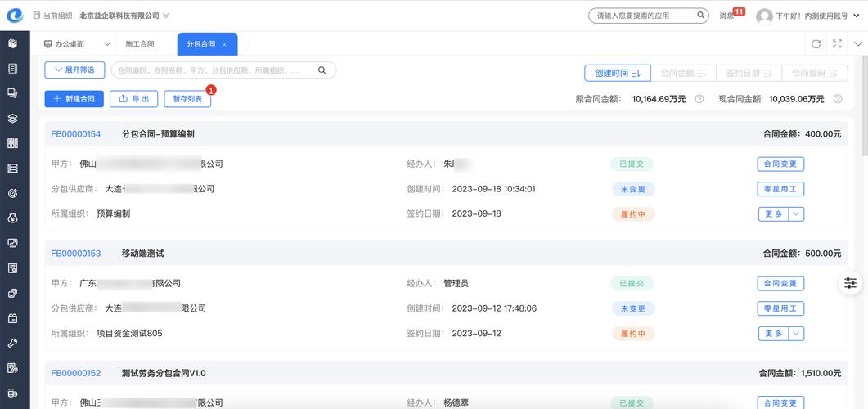
Task: Open the money bag icon in sidebar
Action: tap(12, 218)
